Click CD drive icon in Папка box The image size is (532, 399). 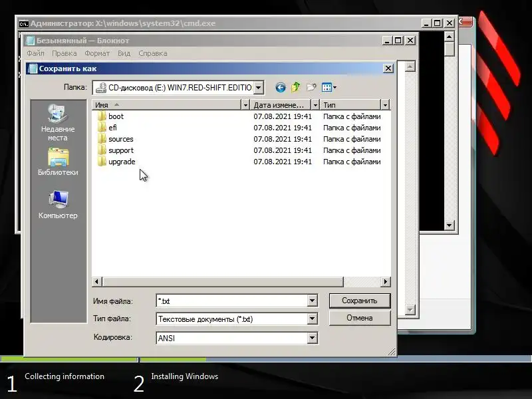pyautogui.click(x=101, y=88)
